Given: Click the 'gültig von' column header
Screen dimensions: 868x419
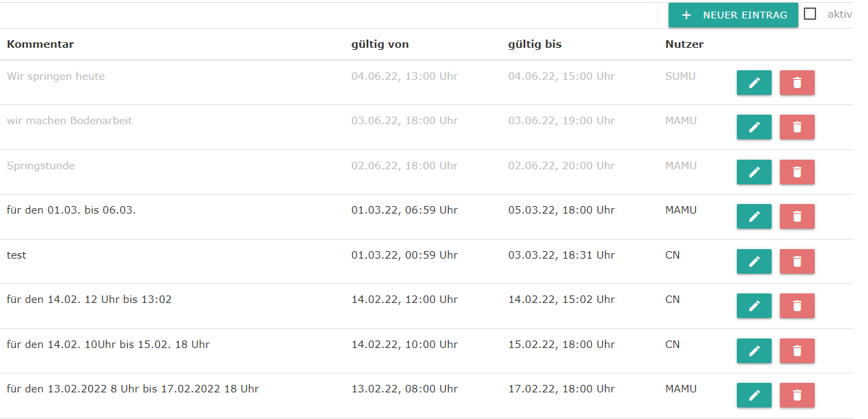Looking at the screenshot, I should click(x=380, y=44).
